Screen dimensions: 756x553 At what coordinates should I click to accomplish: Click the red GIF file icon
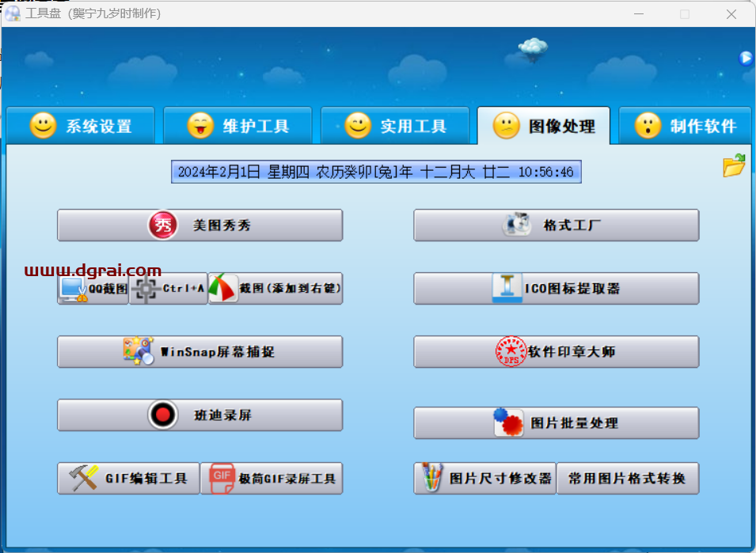(x=222, y=479)
